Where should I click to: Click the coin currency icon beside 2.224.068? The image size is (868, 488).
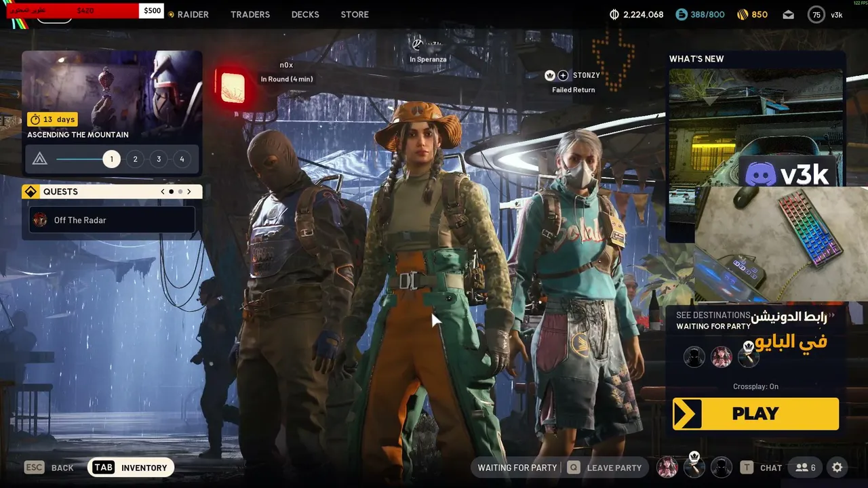point(615,14)
